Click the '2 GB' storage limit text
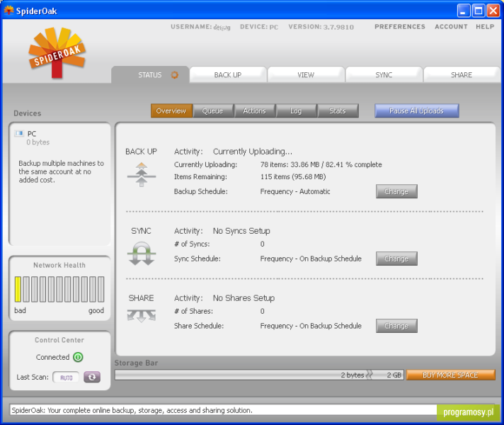The height and width of the screenshot is (425, 504). tap(394, 375)
